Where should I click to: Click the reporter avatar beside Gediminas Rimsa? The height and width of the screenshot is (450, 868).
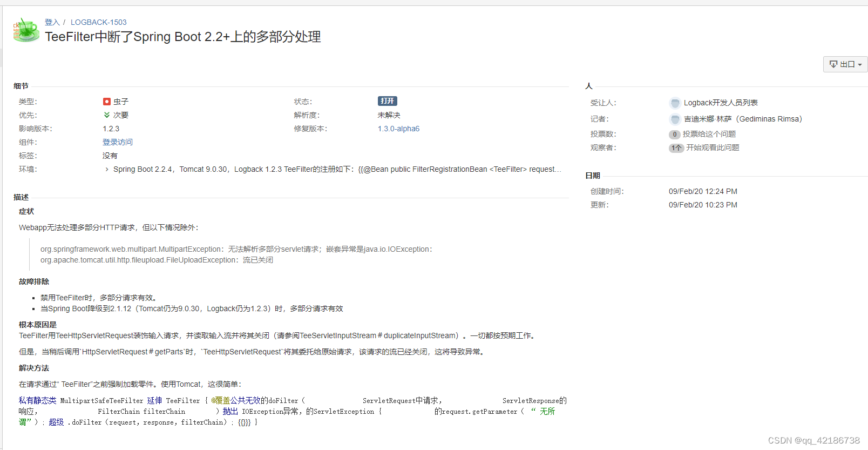[675, 119]
